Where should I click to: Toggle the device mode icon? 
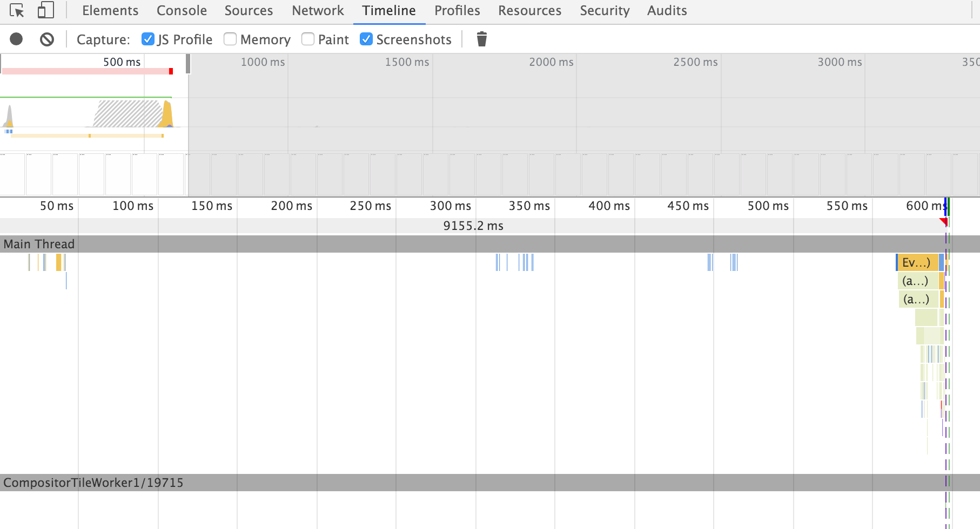[x=46, y=10]
